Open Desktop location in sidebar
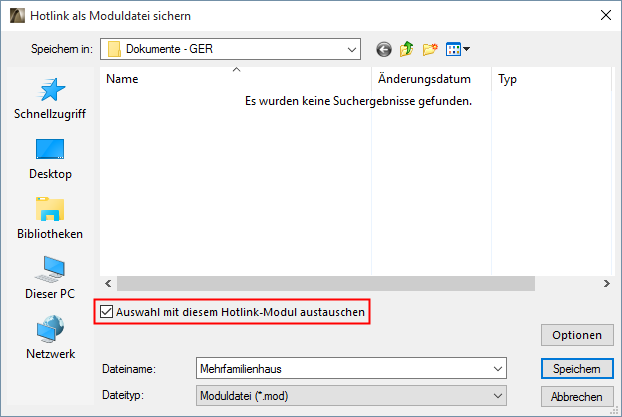Image resolution: width=622 pixels, height=417 pixels. [50, 159]
